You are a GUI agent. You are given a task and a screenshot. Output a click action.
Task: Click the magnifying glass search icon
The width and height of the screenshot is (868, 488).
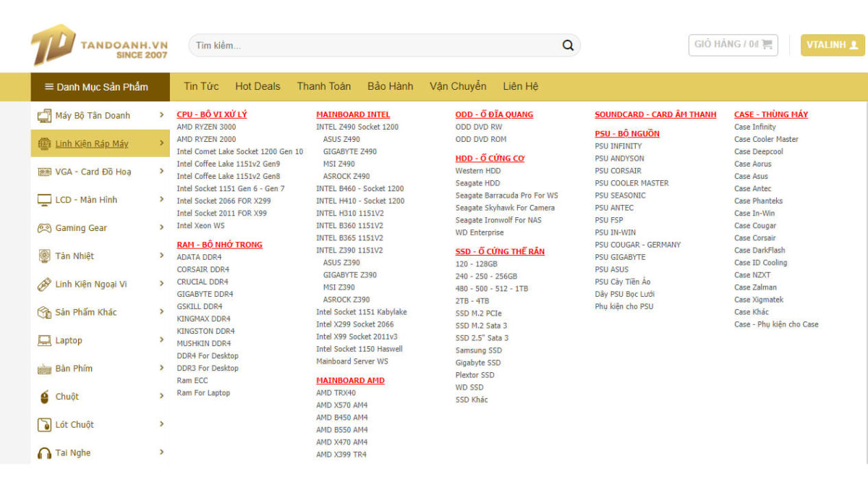click(x=568, y=46)
